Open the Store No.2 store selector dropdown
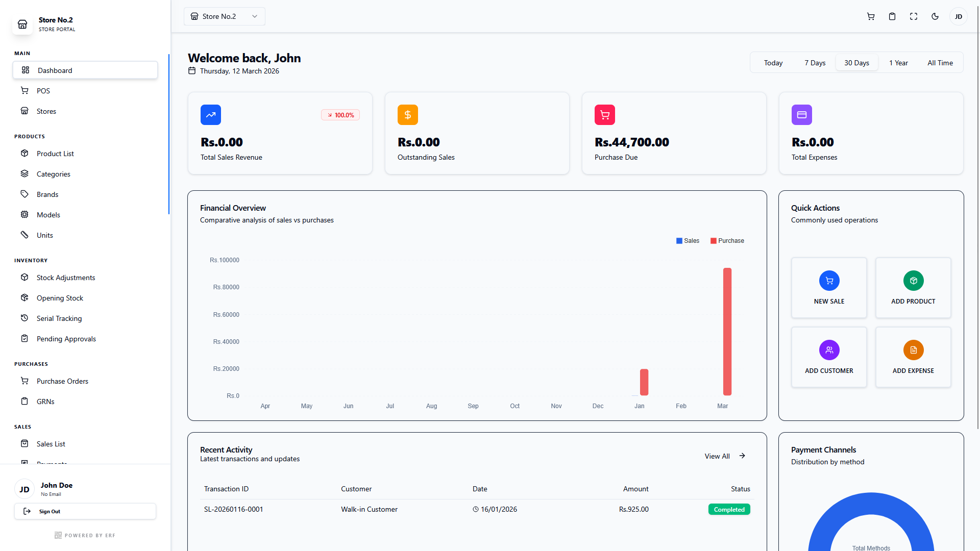The width and height of the screenshot is (980, 551). pos(224,16)
